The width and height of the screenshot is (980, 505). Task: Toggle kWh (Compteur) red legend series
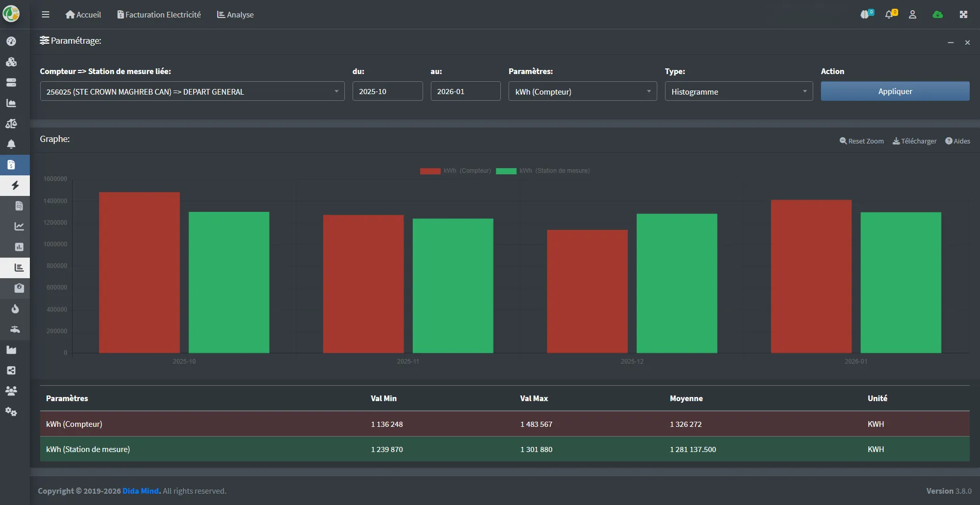click(x=455, y=171)
